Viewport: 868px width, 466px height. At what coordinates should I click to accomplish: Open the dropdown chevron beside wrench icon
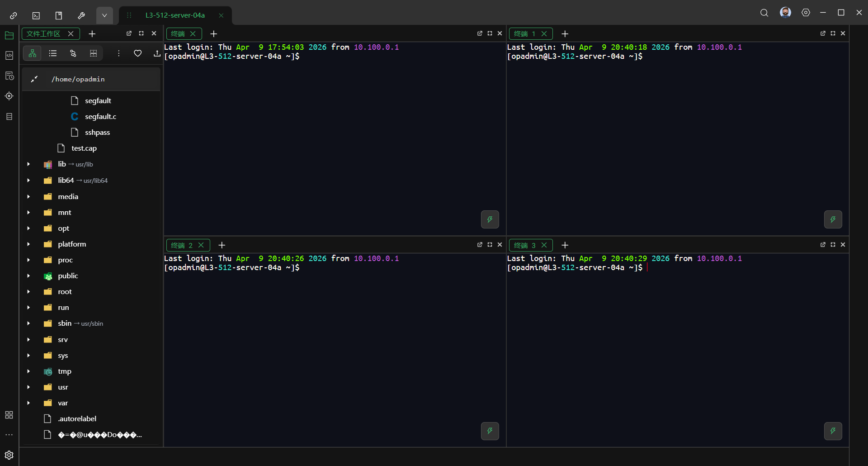[x=104, y=15]
